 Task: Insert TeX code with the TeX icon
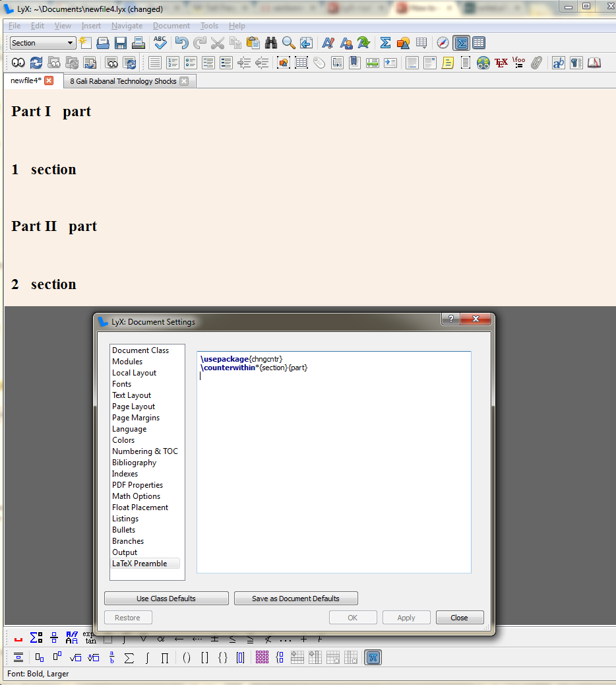(x=501, y=63)
